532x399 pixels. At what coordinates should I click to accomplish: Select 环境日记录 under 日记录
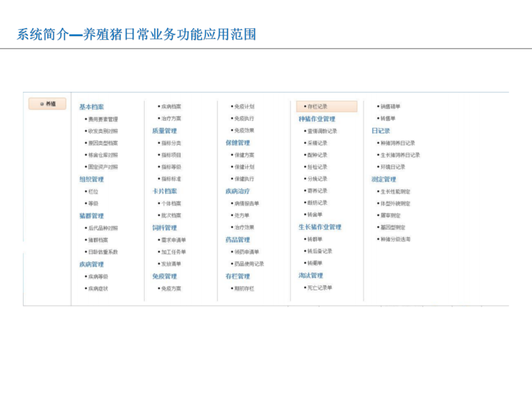(x=393, y=167)
